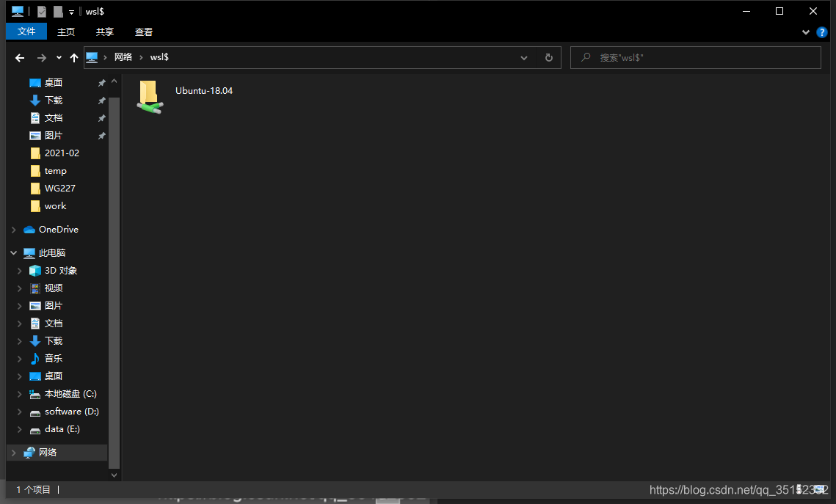Switch to large icons view in status bar
The height and width of the screenshot is (504, 836).
[821, 489]
